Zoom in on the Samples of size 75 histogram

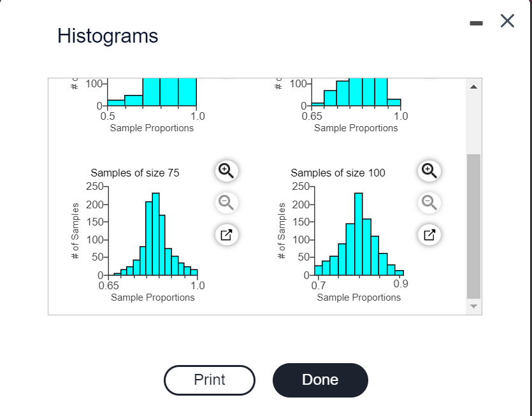click(226, 171)
